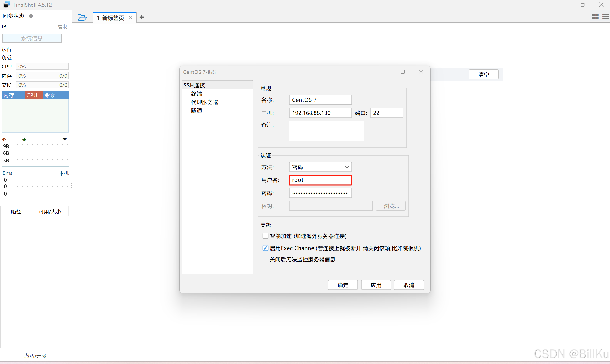
Task: Open the connection manager folder icon
Action: click(82, 17)
